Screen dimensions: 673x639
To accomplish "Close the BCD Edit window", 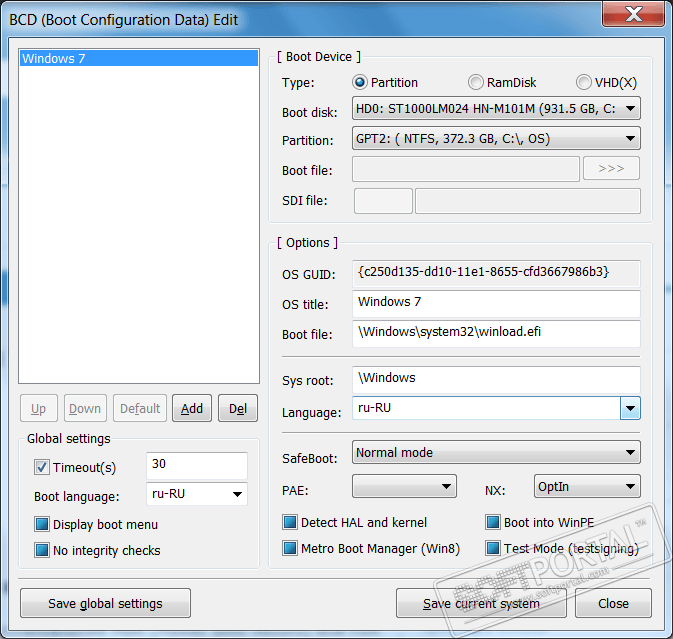I will pos(634,14).
